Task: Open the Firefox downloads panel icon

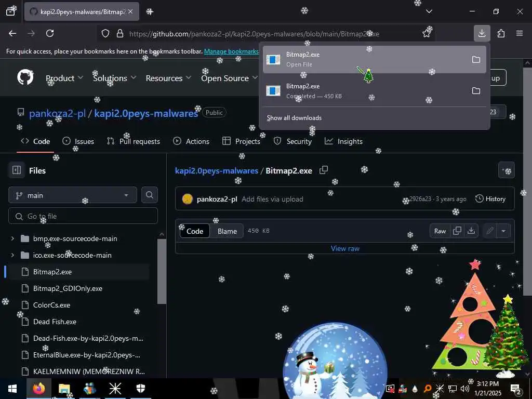Action: [482, 33]
